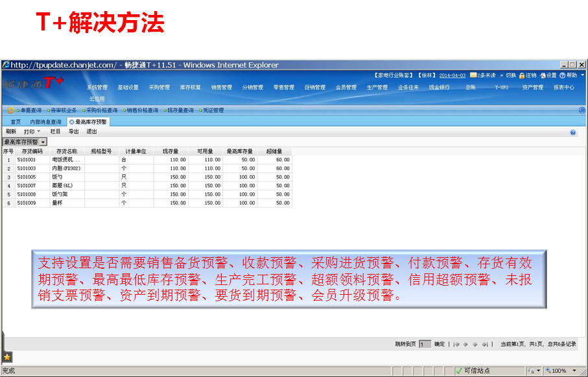The height and width of the screenshot is (377, 588).
Task: Click the 单据查询 shortcut link
Action: (29, 110)
